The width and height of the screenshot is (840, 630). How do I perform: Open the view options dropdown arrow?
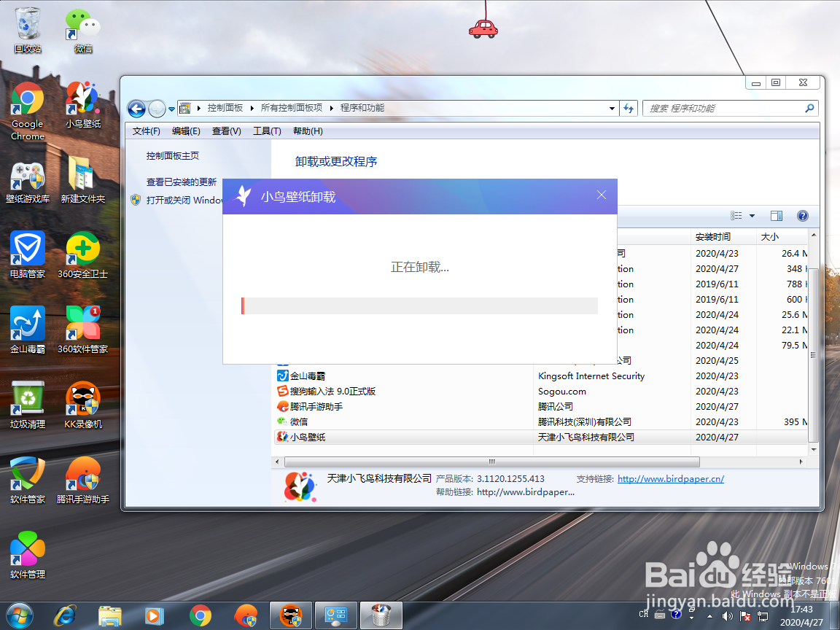pos(752,216)
